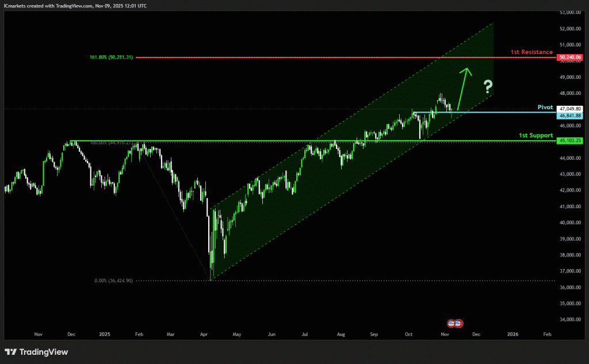Screen dimensions: 589x364
Task: Select the green upward arrow drawing
Action: (462, 87)
